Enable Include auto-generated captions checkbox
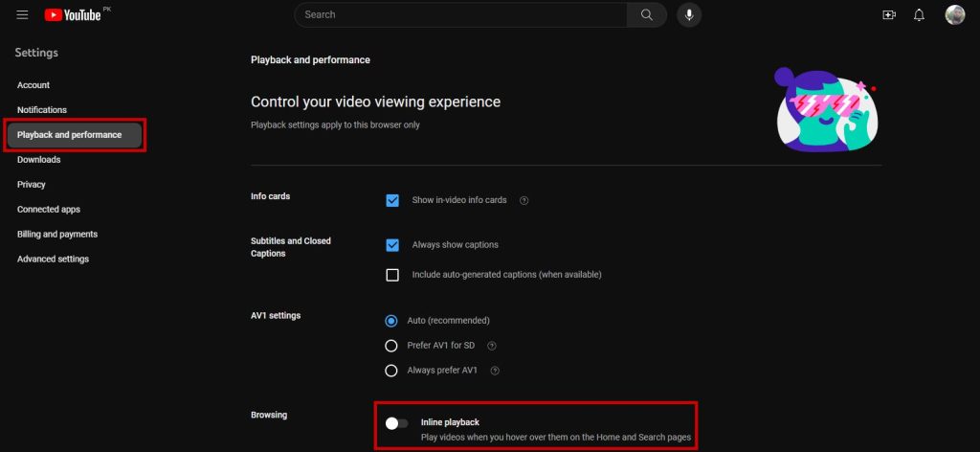The image size is (980, 452). 392,275
